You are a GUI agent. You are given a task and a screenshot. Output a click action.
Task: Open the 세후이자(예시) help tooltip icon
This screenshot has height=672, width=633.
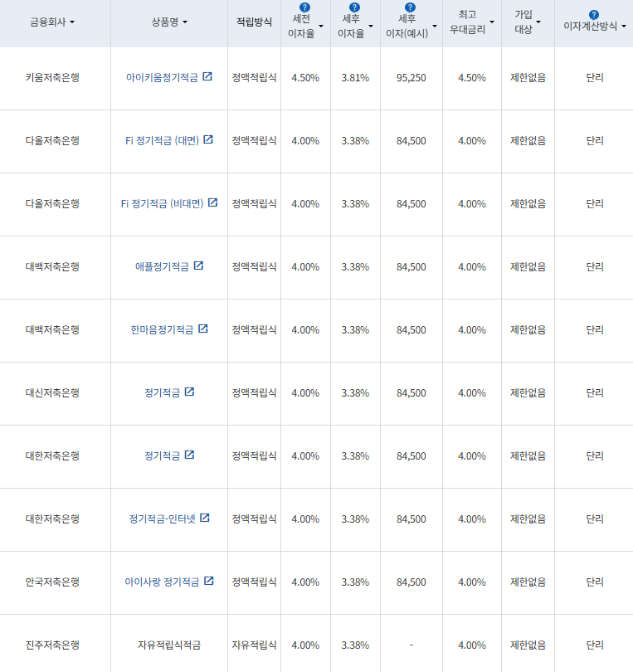pyautogui.click(x=411, y=7)
